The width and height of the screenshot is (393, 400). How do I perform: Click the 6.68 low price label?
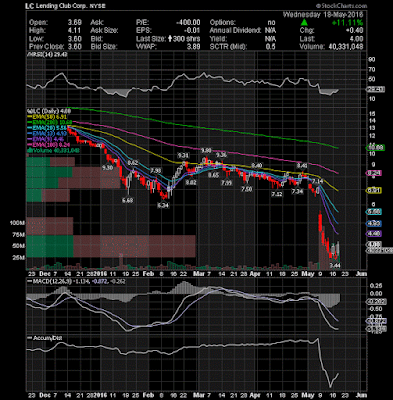pyautogui.click(x=128, y=200)
